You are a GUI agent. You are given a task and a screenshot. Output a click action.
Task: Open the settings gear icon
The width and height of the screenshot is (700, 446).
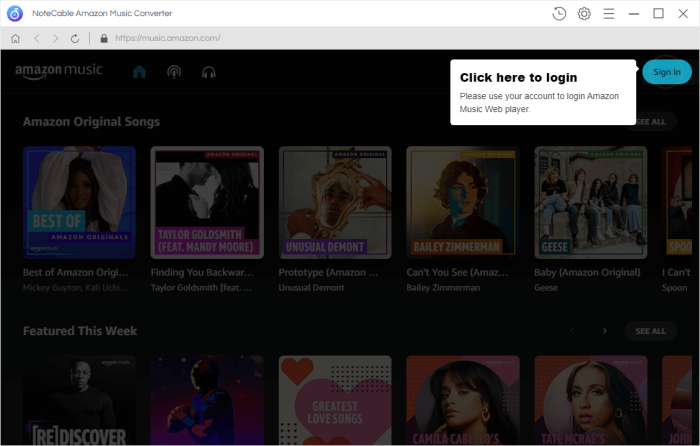coord(584,13)
